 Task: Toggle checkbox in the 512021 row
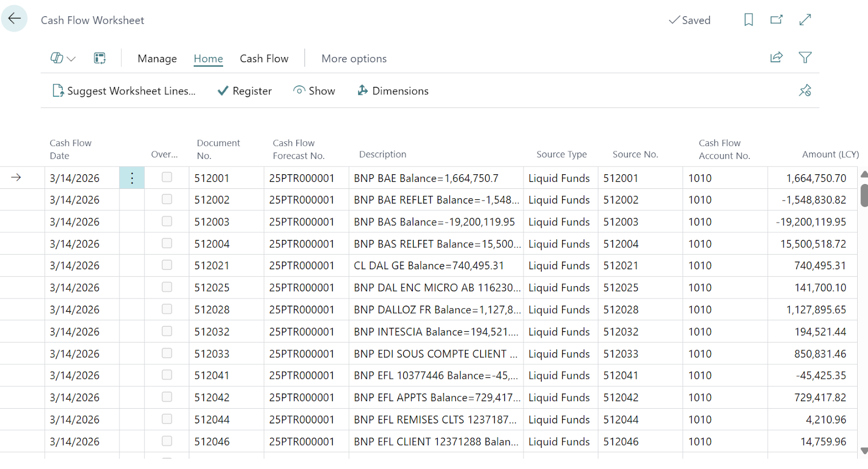pyautogui.click(x=167, y=265)
